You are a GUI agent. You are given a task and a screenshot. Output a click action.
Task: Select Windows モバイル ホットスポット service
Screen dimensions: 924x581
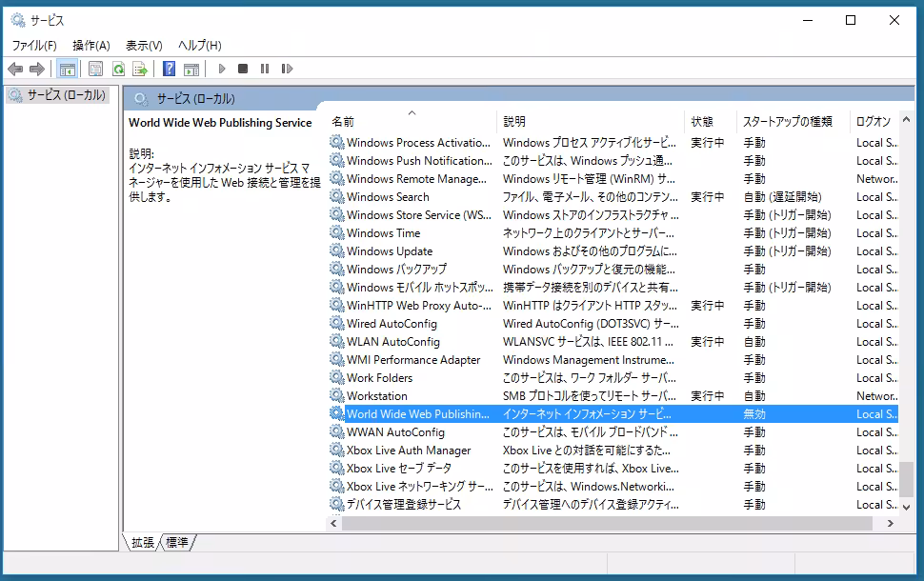click(x=613, y=287)
